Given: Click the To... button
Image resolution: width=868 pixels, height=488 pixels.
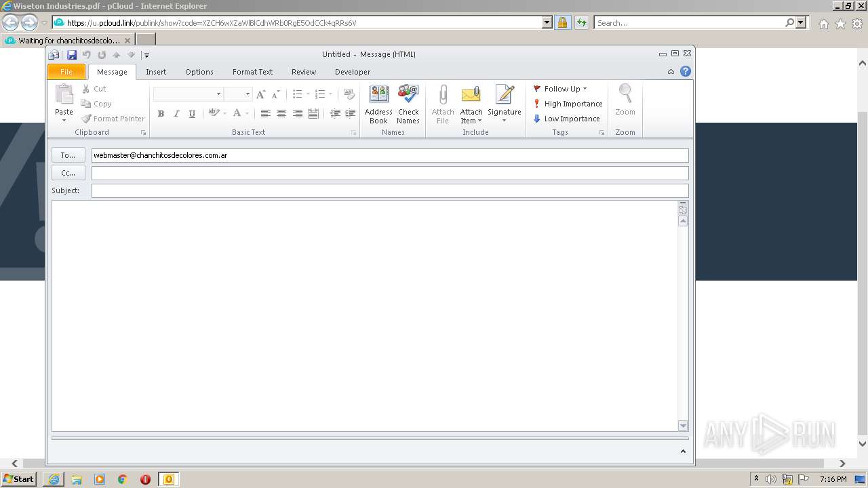Looking at the screenshot, I should tap(68, 155).
